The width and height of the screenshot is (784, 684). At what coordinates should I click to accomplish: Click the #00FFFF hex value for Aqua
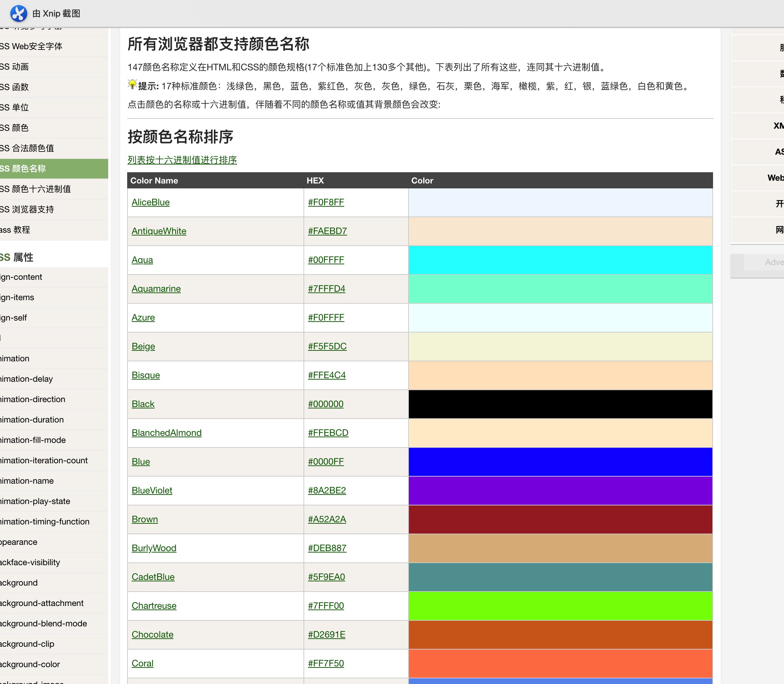[x=326, y=260]
